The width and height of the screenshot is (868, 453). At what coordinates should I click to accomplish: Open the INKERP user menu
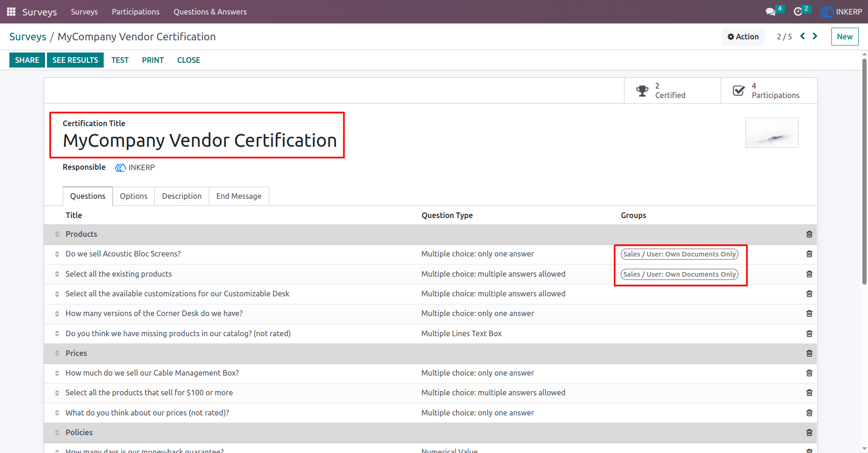841,12
